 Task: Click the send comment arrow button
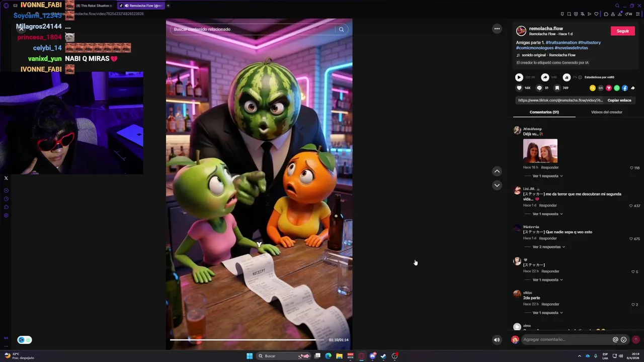pos(636,339)
